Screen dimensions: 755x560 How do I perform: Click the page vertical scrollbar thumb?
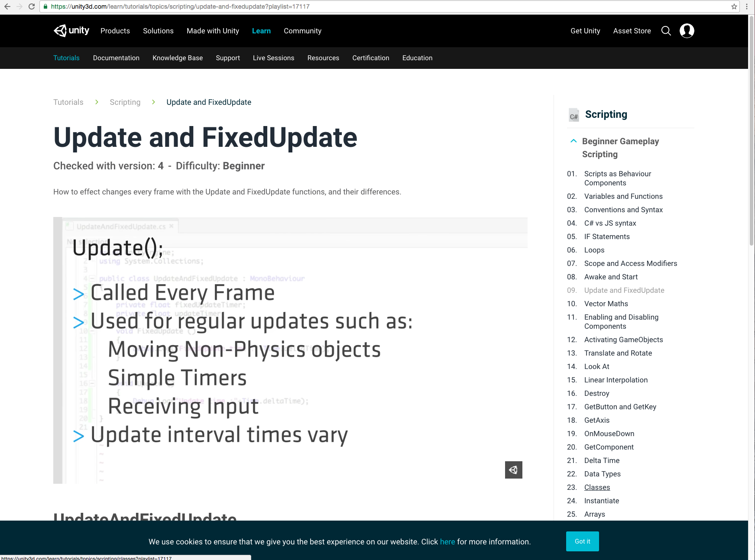pos(752,130)
